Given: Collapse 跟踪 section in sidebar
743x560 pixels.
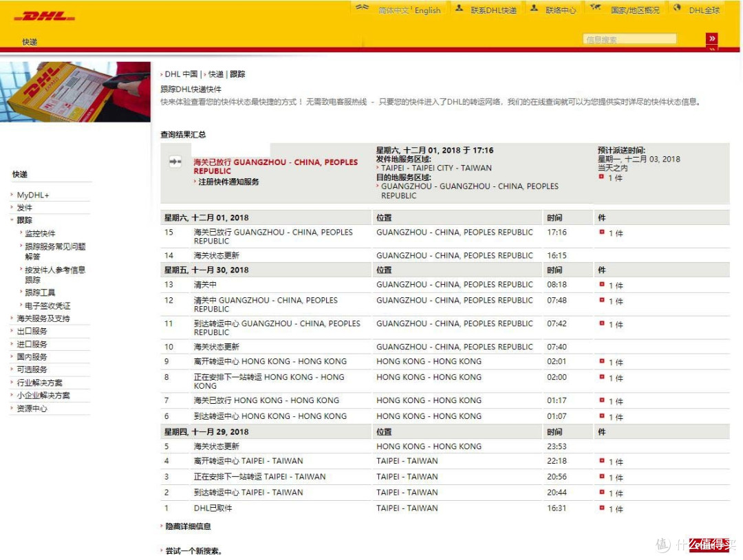Looking at the screenshot, I should (x=24, y=220).
